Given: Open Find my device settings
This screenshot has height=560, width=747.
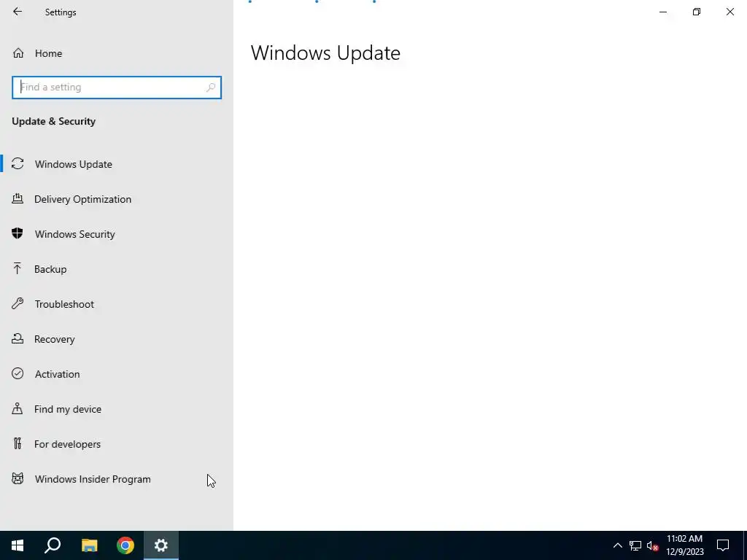Looking at the screenshot, I should 117,409.
